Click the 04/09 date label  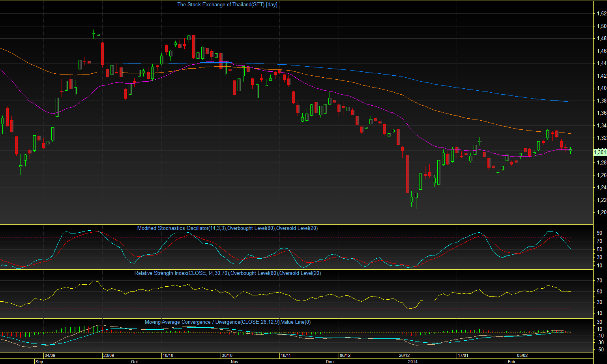click(x=50, y=355)
